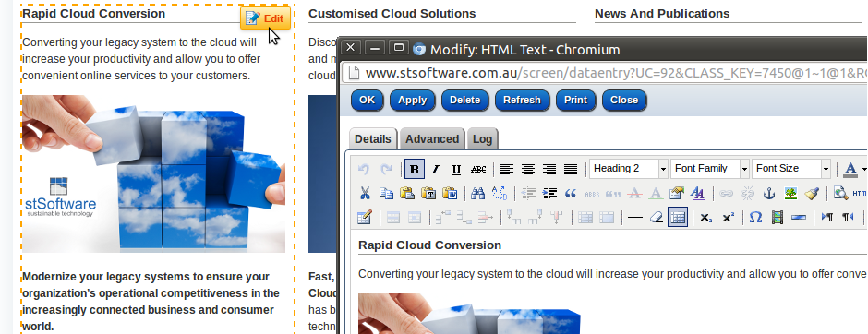Viewport: 868px width, 334px height.
Task: Click the Delete button
Action: 465,100
